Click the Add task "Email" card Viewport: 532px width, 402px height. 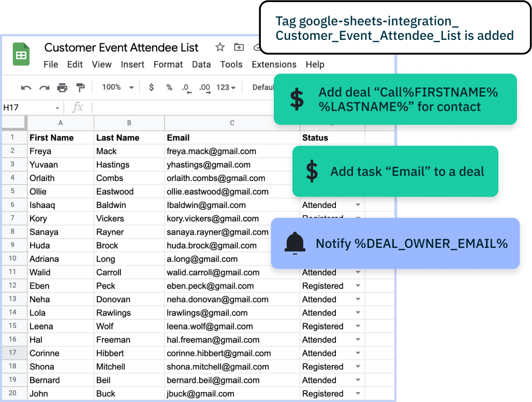pos(395,171)
